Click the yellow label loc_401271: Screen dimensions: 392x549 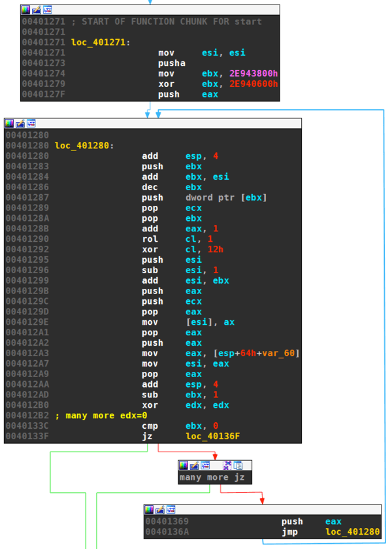pos(101,42)
